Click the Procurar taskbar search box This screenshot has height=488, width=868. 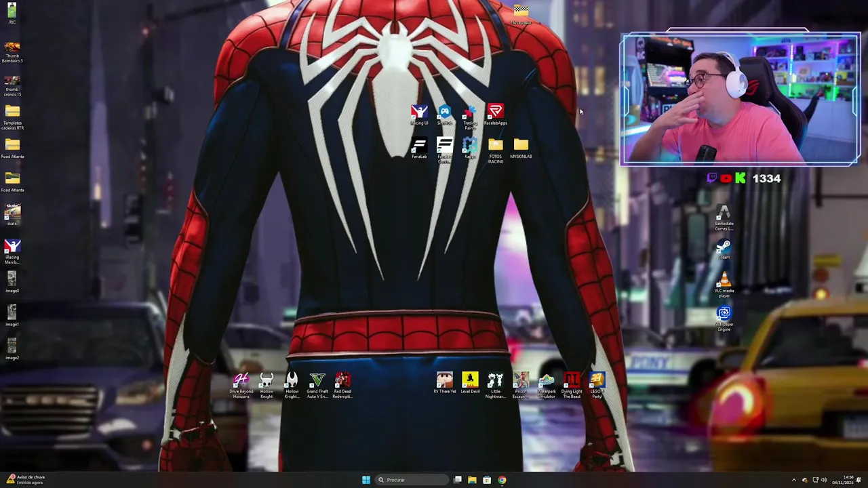(412, 480)
